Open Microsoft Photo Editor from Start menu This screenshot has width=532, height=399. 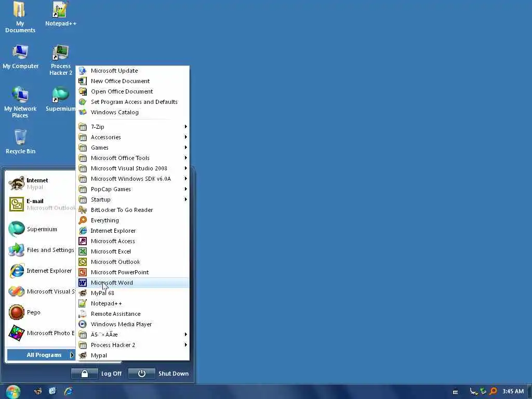point(41,333)
